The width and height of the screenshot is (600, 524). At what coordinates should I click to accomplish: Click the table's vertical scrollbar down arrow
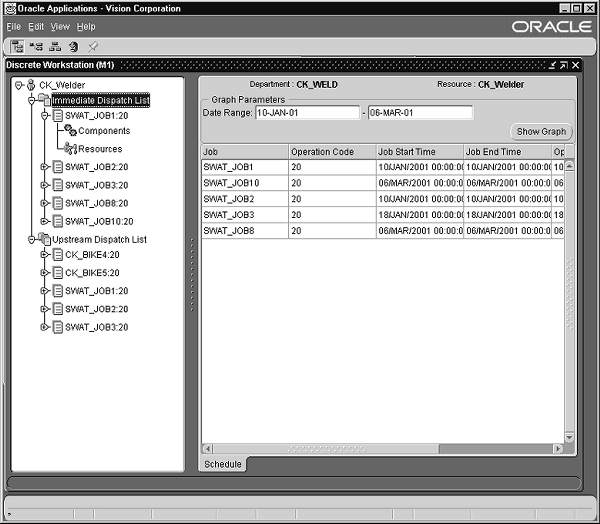point(569,437)
